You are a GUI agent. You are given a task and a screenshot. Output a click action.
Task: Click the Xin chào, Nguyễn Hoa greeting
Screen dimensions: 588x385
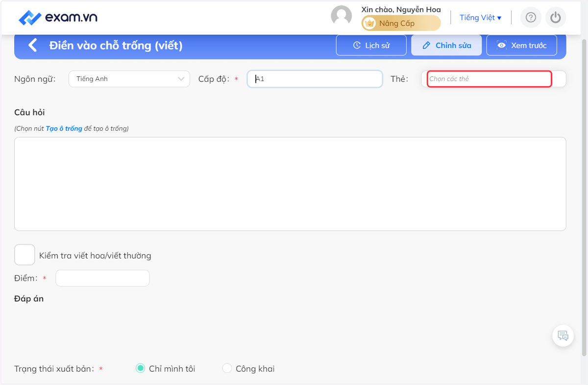coord(401,9)
